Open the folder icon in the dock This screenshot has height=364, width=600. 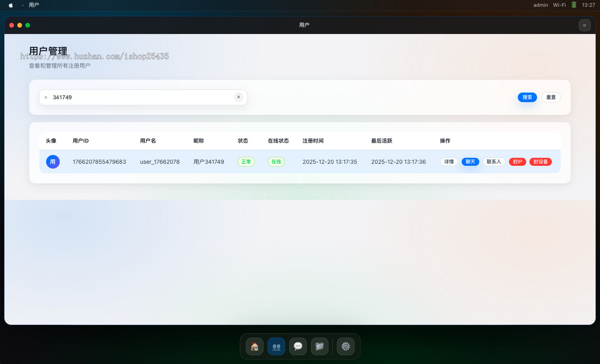[x=319, y=346]
